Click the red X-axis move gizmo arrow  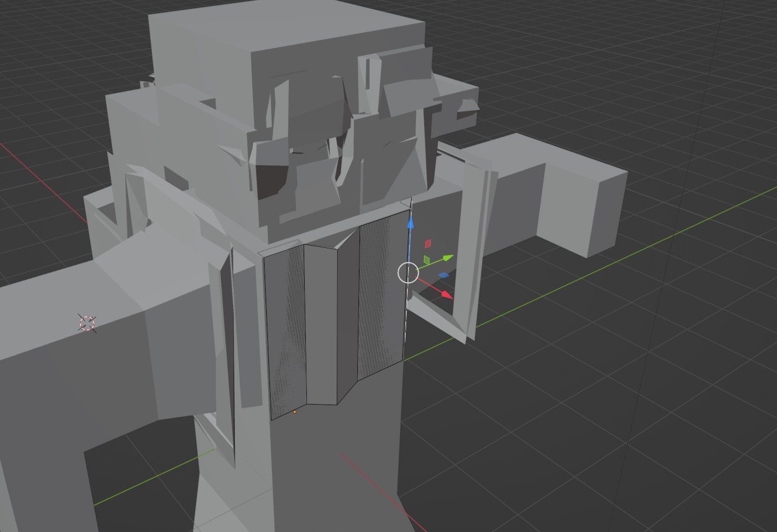tap(446, 294)
